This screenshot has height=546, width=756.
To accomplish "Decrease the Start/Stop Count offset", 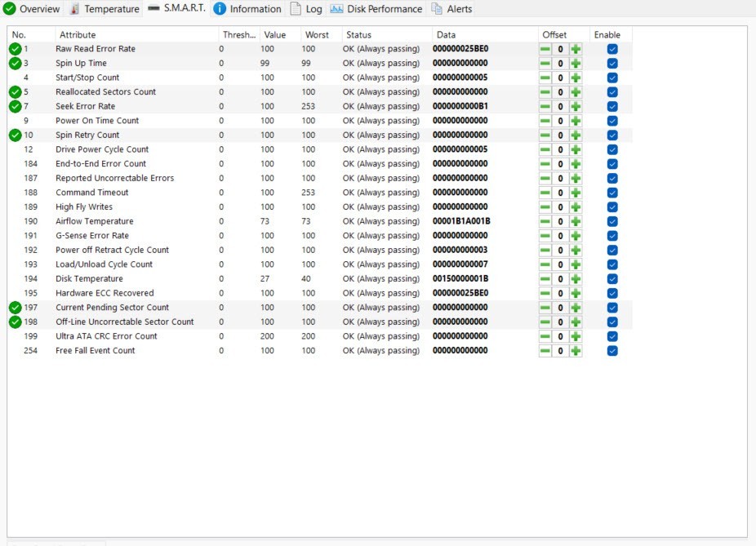I will 545,78.
